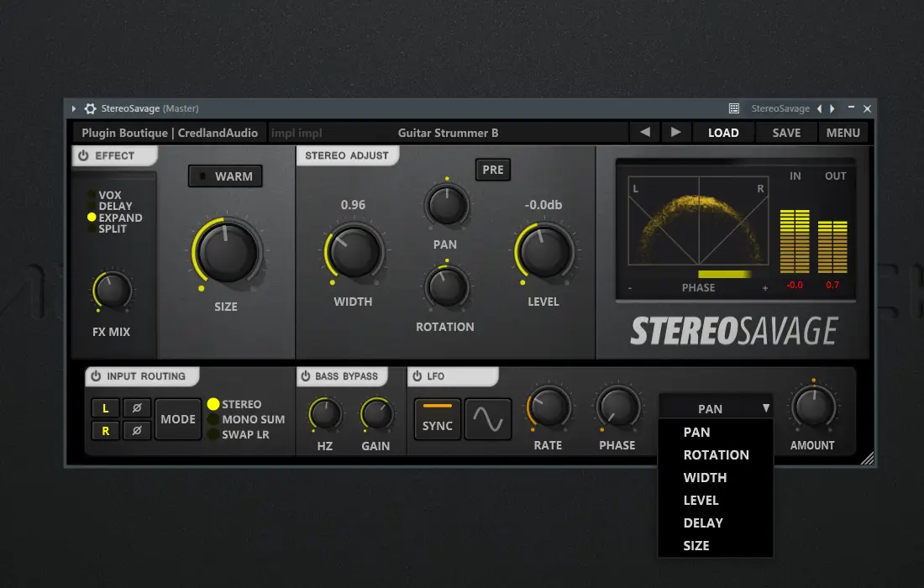This screenshot has width=924, height=588.
Task: Click the width value 0.96
Action: tap(353, 205)
